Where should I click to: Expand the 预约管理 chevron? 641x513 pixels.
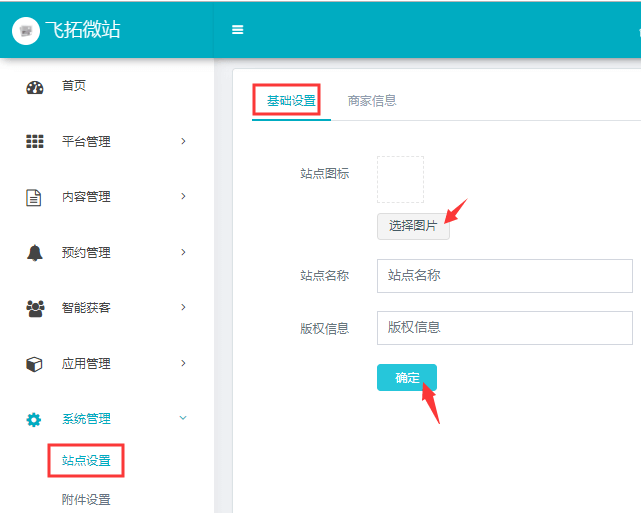point(183,252)
